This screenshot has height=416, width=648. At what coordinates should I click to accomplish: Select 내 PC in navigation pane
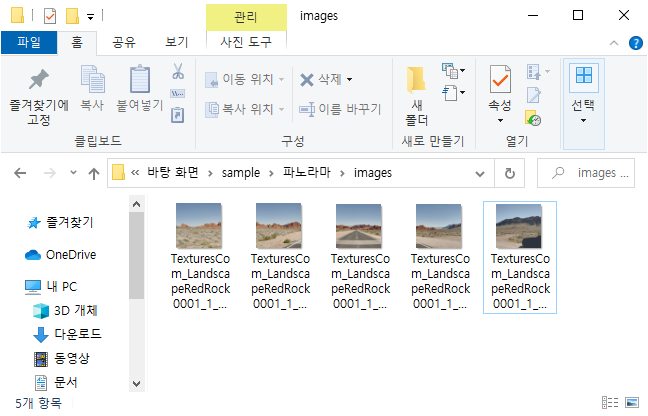click(51, 287)
